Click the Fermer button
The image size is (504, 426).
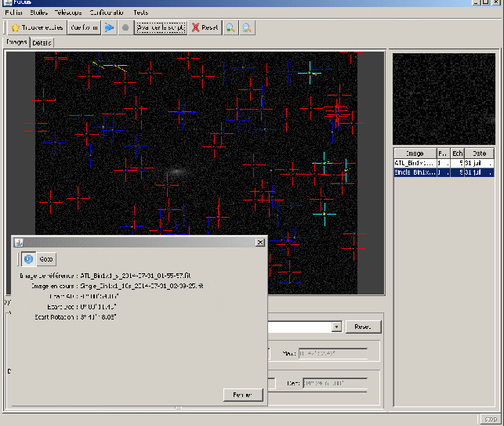[243, 395]
